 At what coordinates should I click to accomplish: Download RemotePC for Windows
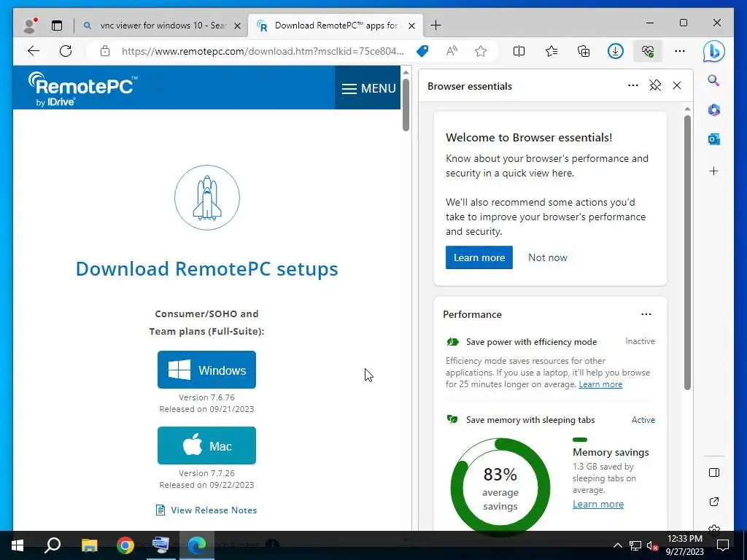(206, 370)
